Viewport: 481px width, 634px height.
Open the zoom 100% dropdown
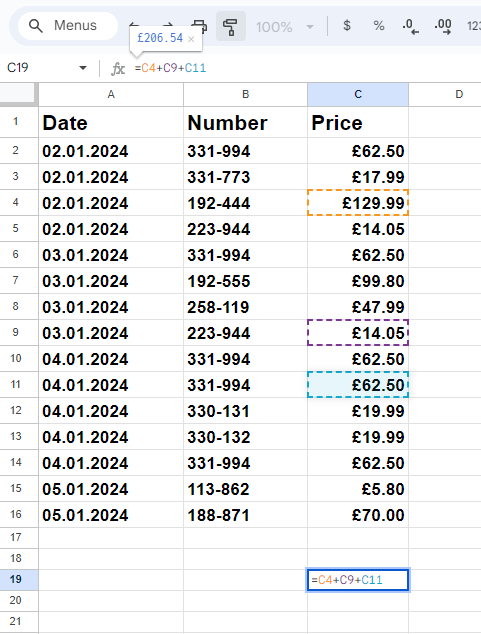[285, 27]
